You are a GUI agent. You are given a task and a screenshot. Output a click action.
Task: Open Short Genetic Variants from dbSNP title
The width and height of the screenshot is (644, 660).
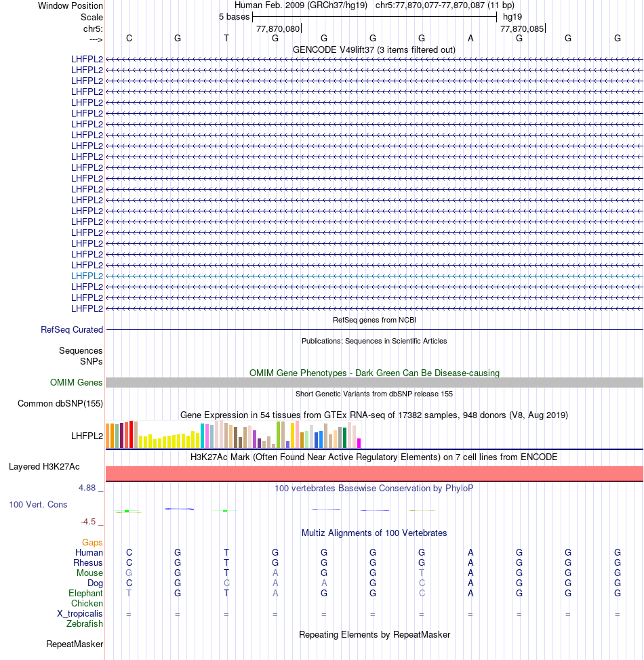click(374, 394)
